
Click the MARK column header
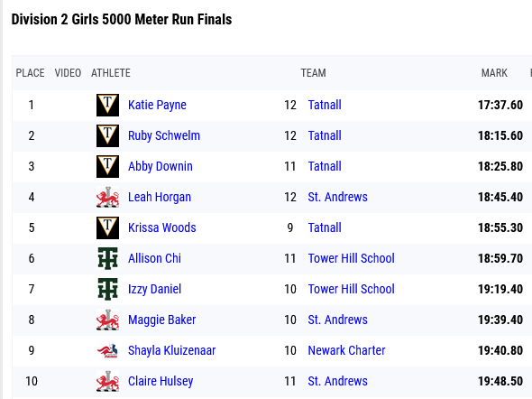[x=494, y=73]
